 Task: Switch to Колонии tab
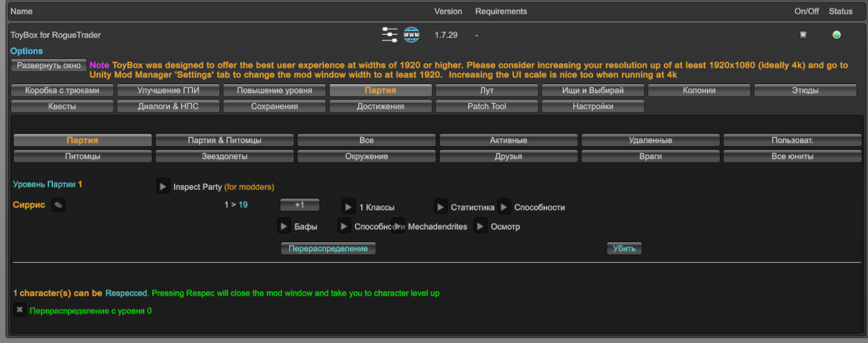coord(699,90)
